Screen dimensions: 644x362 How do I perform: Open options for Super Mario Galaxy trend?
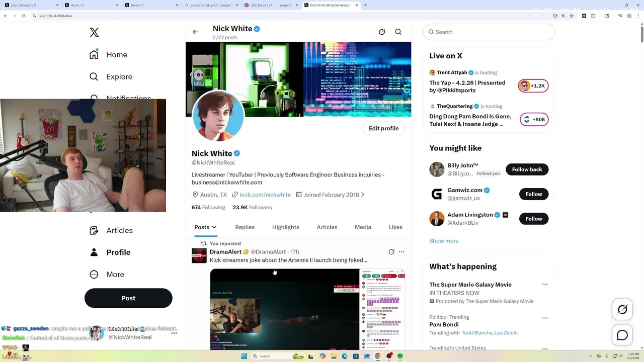[545, 285]
